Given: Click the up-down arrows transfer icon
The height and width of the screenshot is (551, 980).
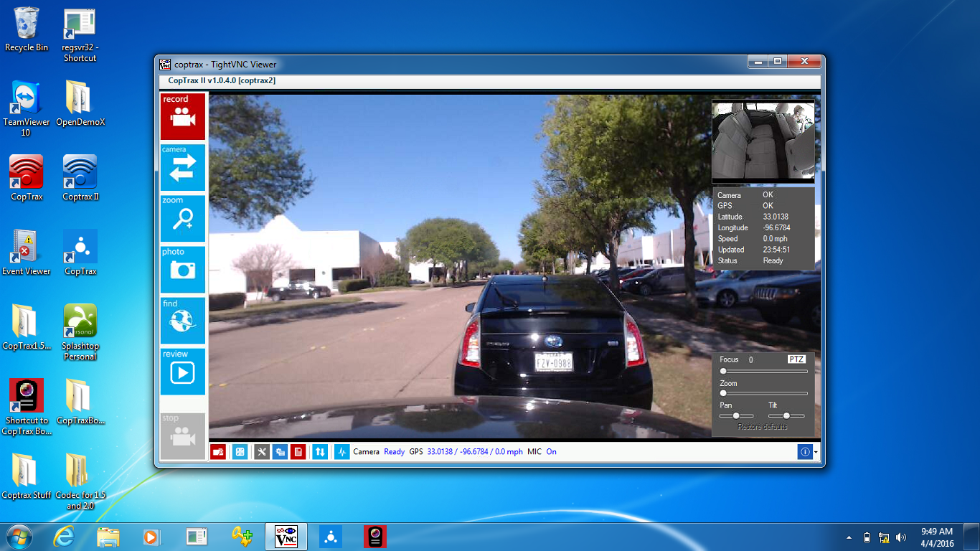Looking at the screenshot, I should [320, 452].
